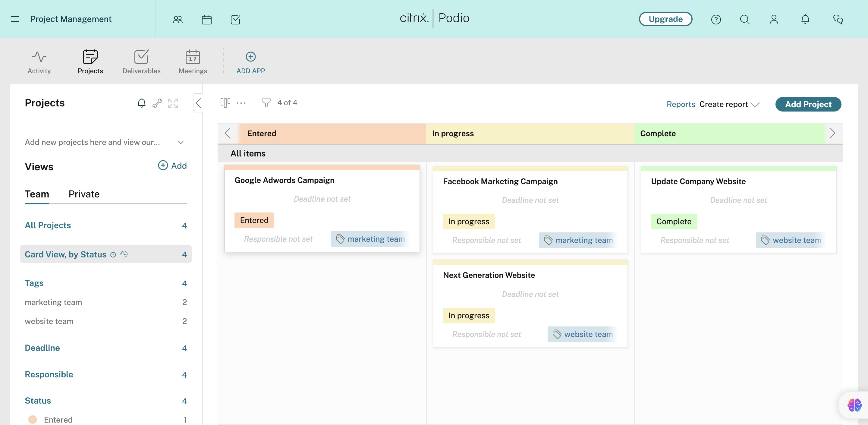Open the Reports link
Viewport: 868px width, 425px height.
[680, 105]
